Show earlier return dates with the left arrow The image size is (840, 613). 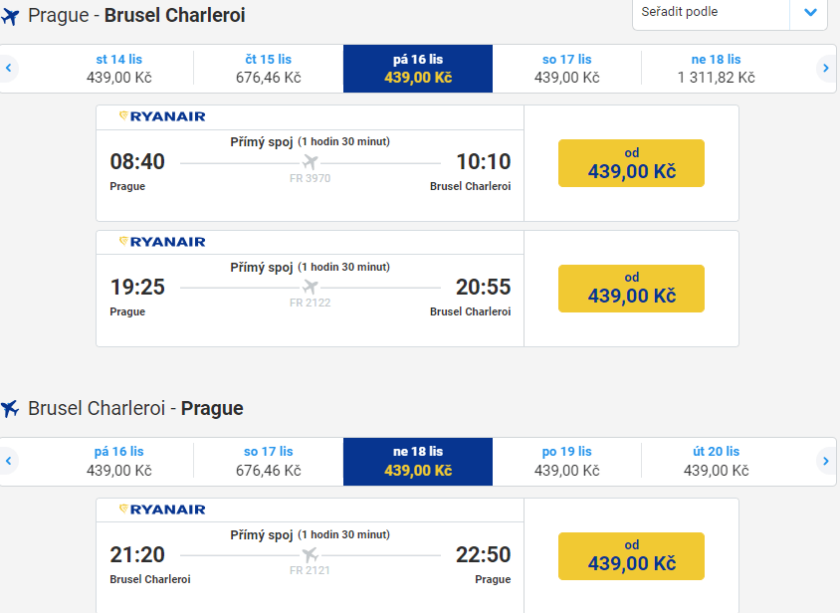tap(9, 461)
